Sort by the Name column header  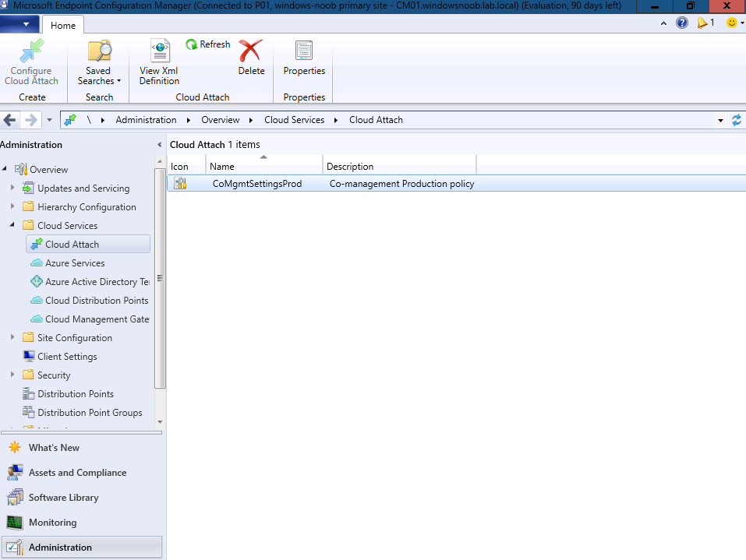coord(264,167)
